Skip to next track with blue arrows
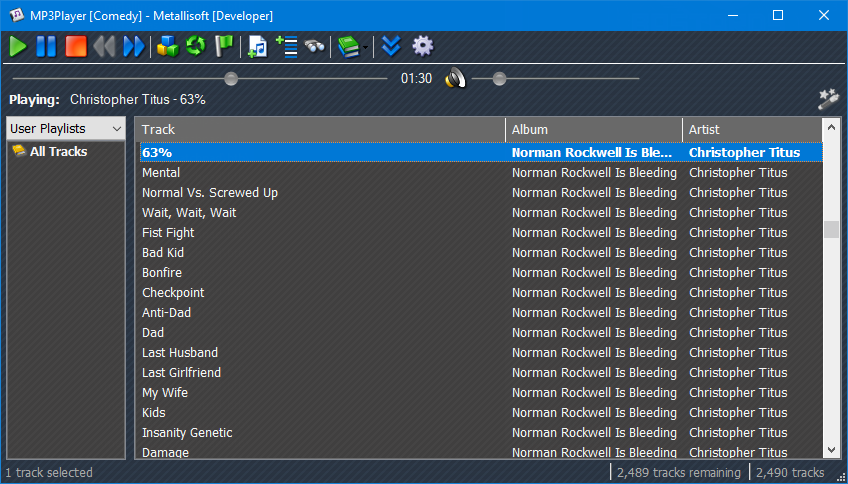The width and height of the screenshot is (848, 484). (133, 46)
